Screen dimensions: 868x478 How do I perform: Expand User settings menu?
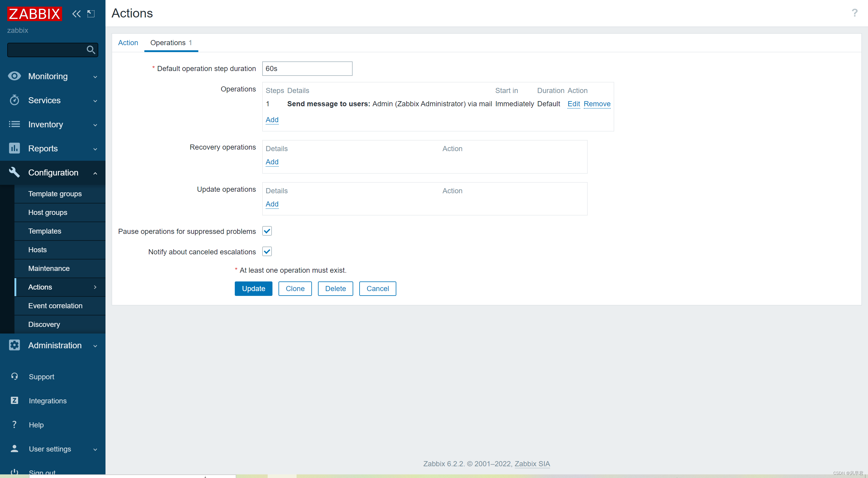click(95, 449)
